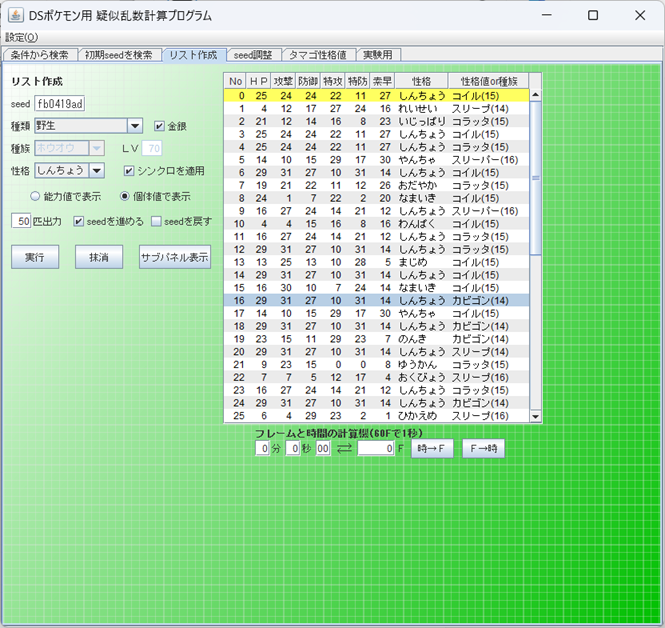Viewport: 665px width, 628px height.
Task: Click the 特防 column header
Action: [358, 81]
